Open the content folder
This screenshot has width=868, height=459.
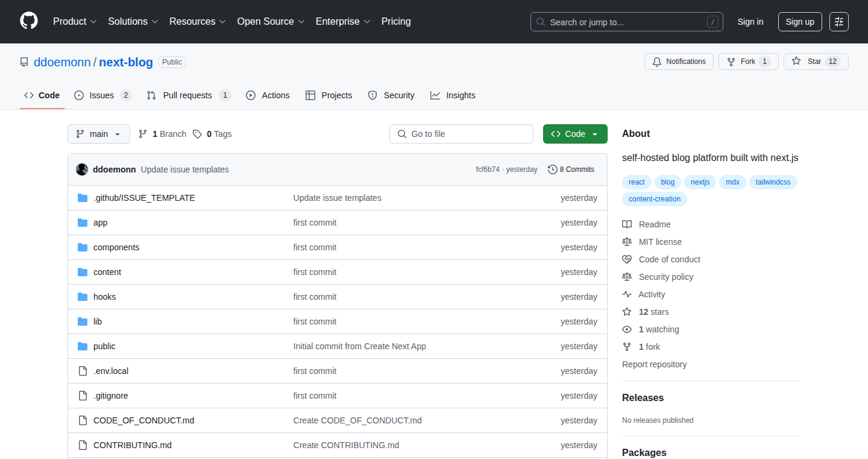[107, 272]
